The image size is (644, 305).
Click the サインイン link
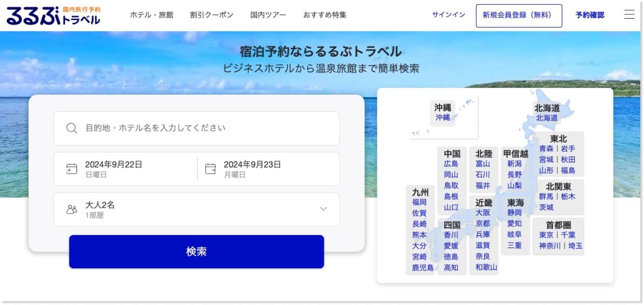(x=448, y=15)
